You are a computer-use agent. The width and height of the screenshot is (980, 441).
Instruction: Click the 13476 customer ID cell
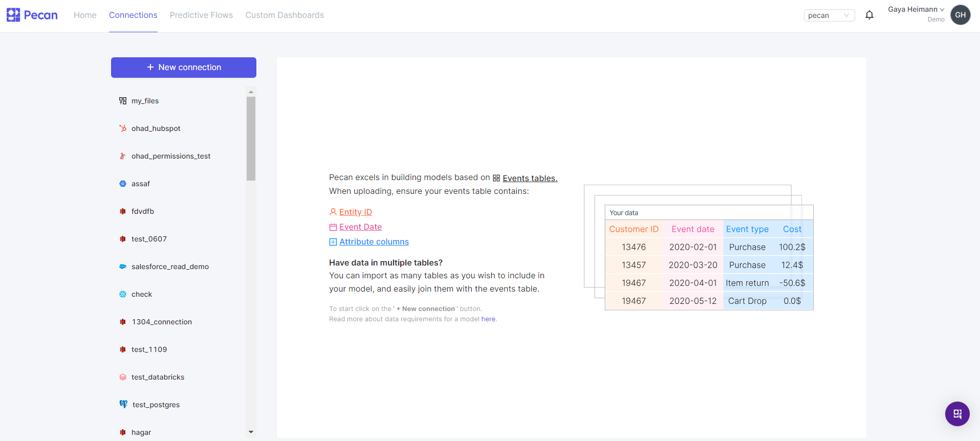(x=634, y=247)
